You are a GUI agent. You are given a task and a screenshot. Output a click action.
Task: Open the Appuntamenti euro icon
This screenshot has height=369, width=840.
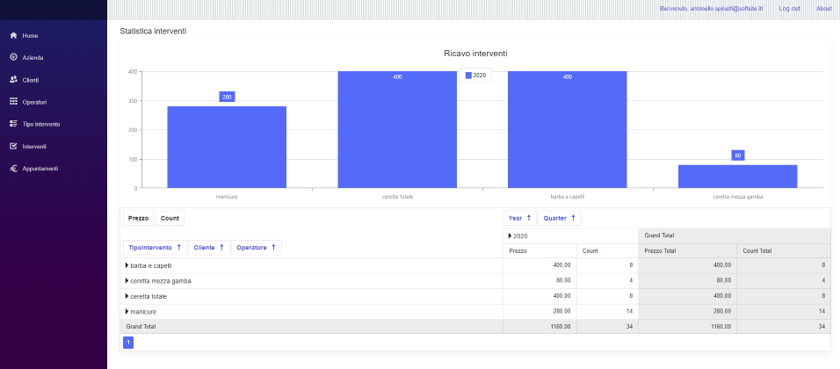pyautogui.click(x=14, y=168)
